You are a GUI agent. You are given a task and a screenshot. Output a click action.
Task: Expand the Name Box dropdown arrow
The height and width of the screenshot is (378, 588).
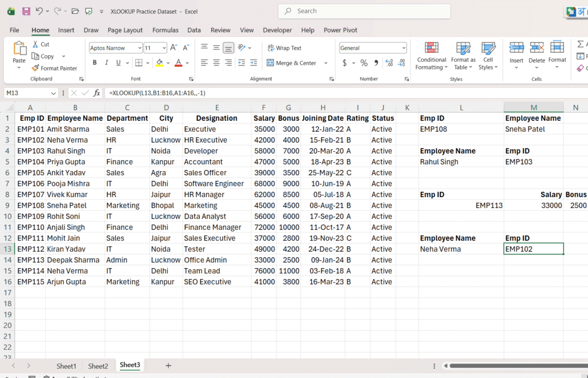53,93
